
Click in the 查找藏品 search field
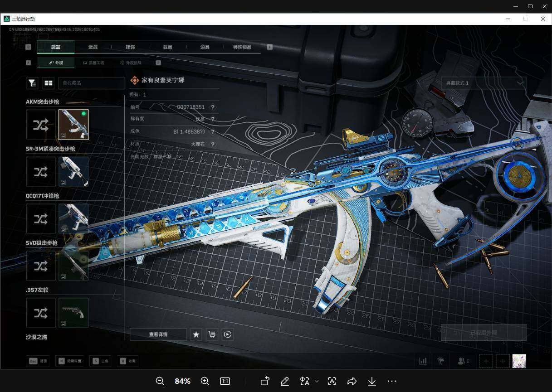(92, 83)
